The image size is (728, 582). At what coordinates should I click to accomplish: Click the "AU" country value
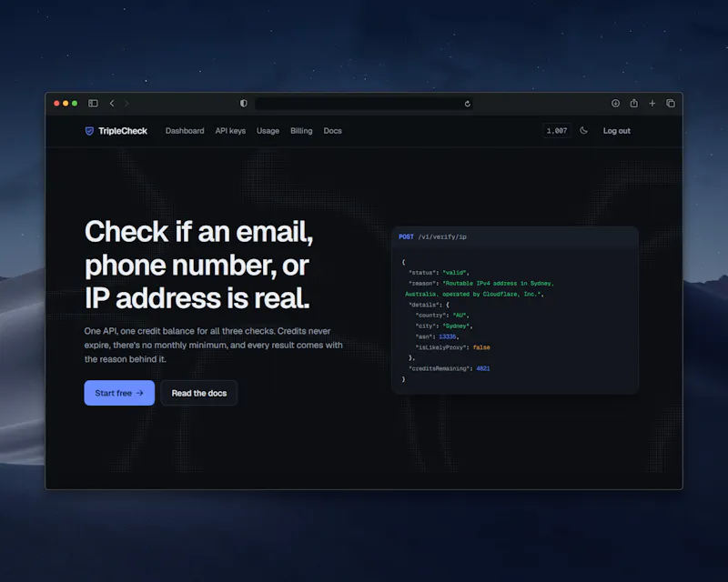pyautogui.click(x=460, y=316)
